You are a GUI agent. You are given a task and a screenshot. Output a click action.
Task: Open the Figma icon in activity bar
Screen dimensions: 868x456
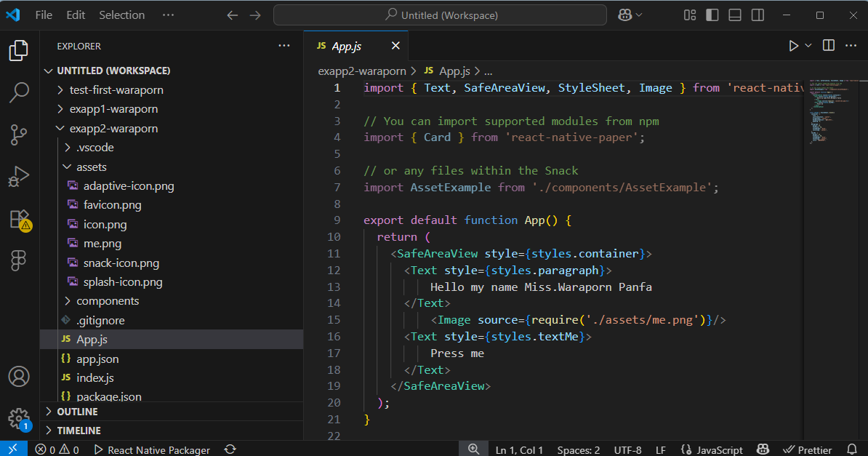19,261
